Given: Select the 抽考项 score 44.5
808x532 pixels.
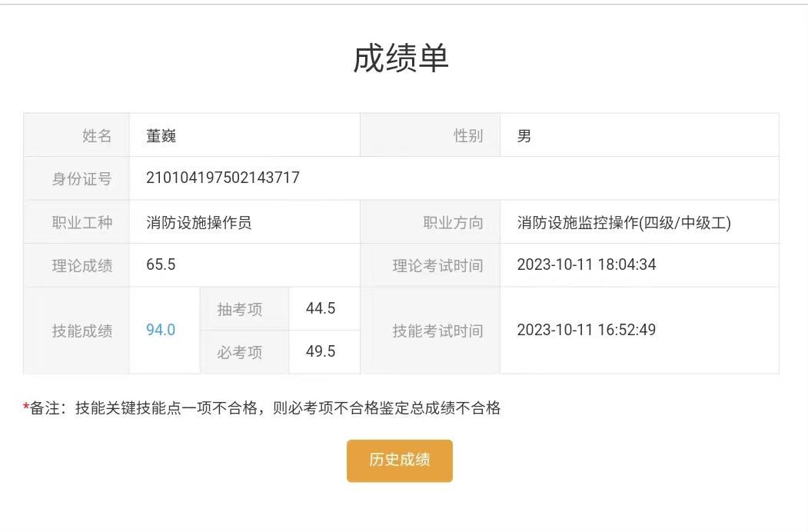Looking at the screenshot, I should coord(321,308).
